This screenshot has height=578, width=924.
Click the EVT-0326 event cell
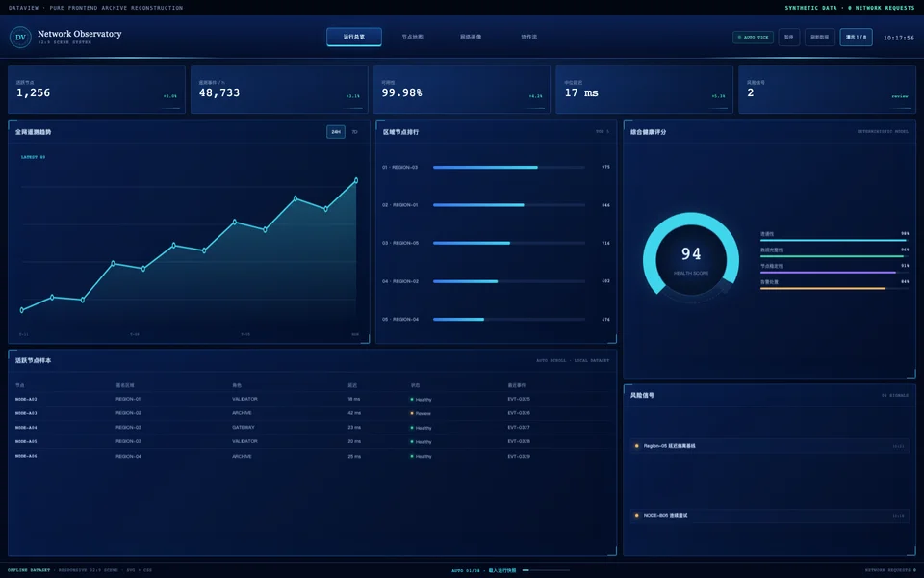click(x=519, y=413)
